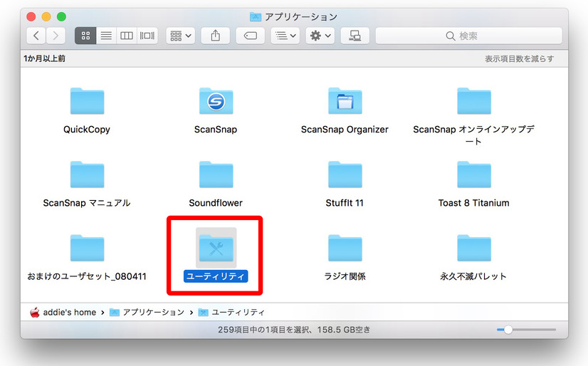Click the status bar item count text
This screenshot has width=588, height=366.
point(294,330)
